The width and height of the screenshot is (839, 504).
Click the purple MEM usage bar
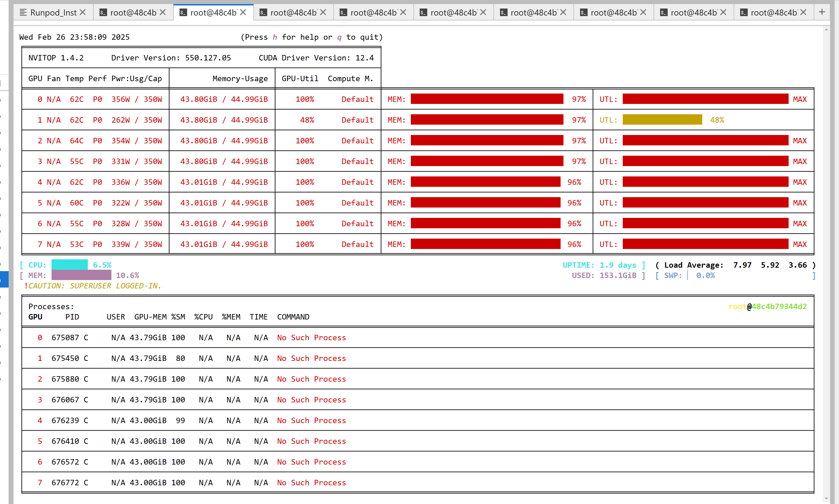pos(81,275)
